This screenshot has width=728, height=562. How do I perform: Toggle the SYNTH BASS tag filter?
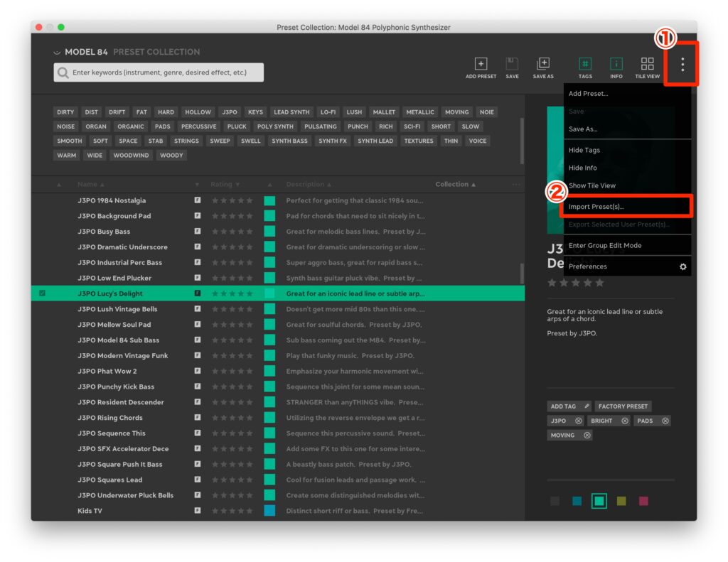pyautogui.click(x=289, y=141)
